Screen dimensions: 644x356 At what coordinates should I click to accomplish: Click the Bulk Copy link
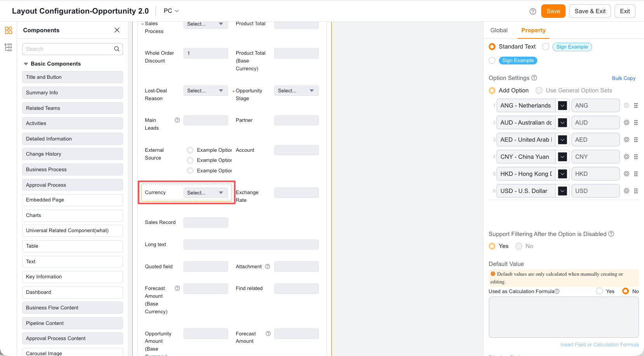coord(624,78)
